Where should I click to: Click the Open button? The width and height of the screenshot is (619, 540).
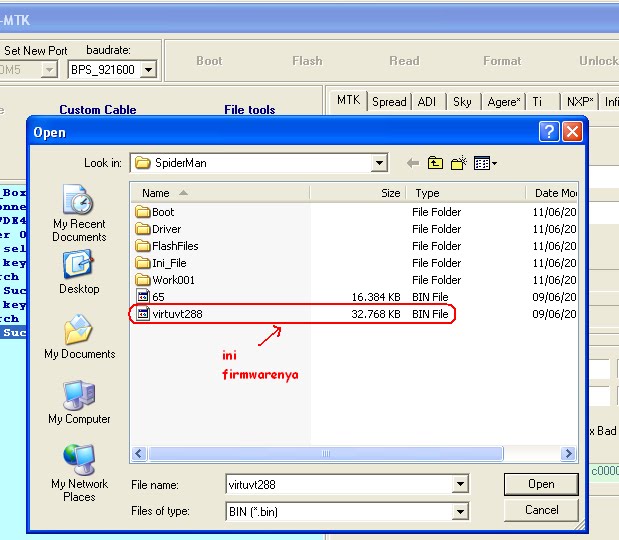point(541,484)
